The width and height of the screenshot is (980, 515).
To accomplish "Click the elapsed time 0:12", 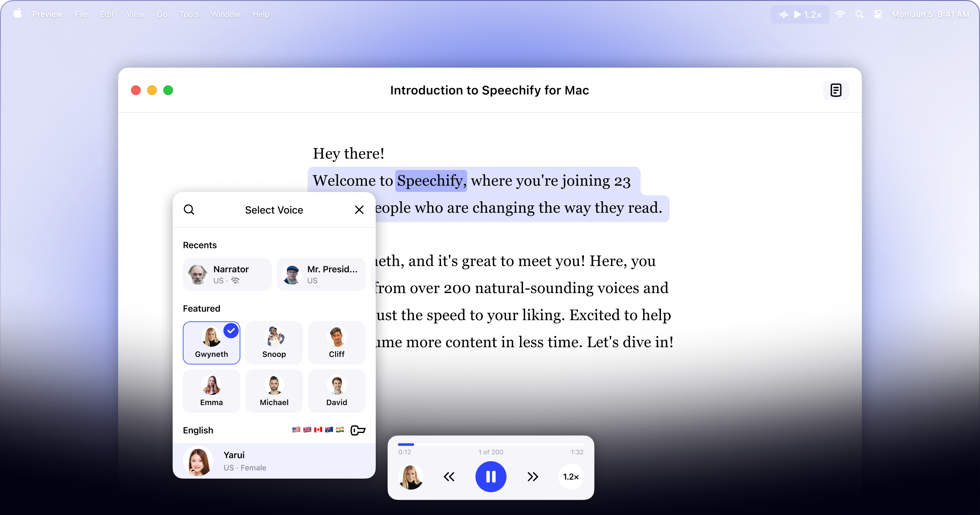I will click(x=405, y=452).
